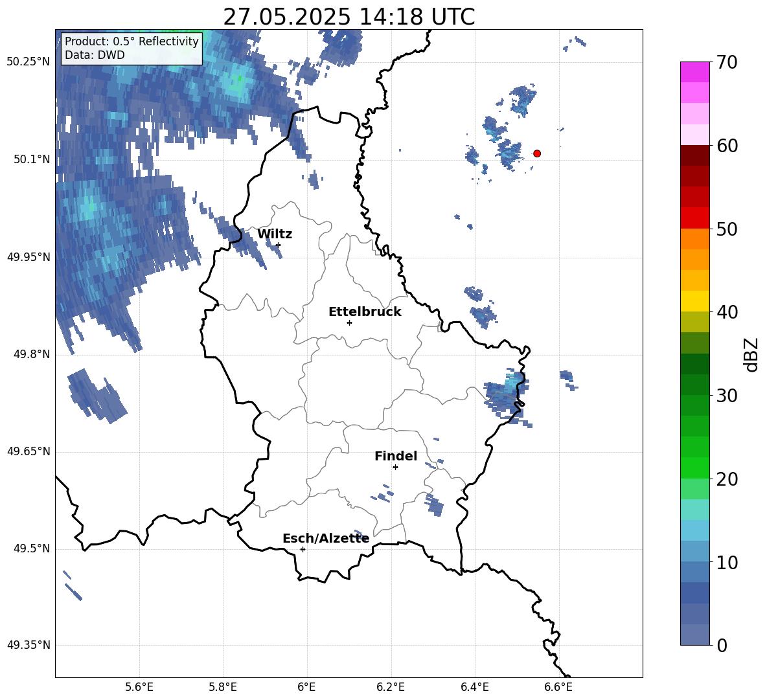Click the bright green colorbar segment above 20
The width and height of the screenshot is (767, 700).
pos(694,468)
